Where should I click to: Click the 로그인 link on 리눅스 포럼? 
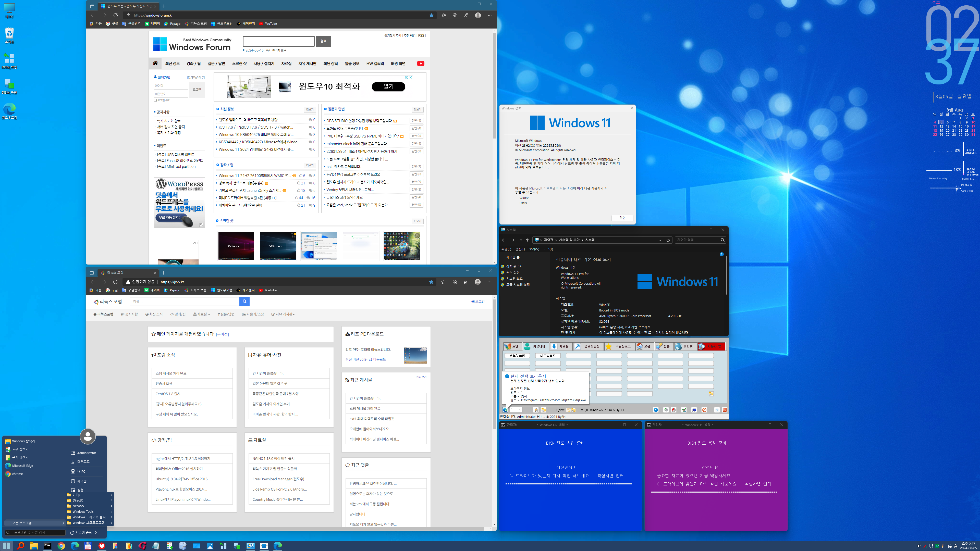pyautogui.click(x=478, y=302)
